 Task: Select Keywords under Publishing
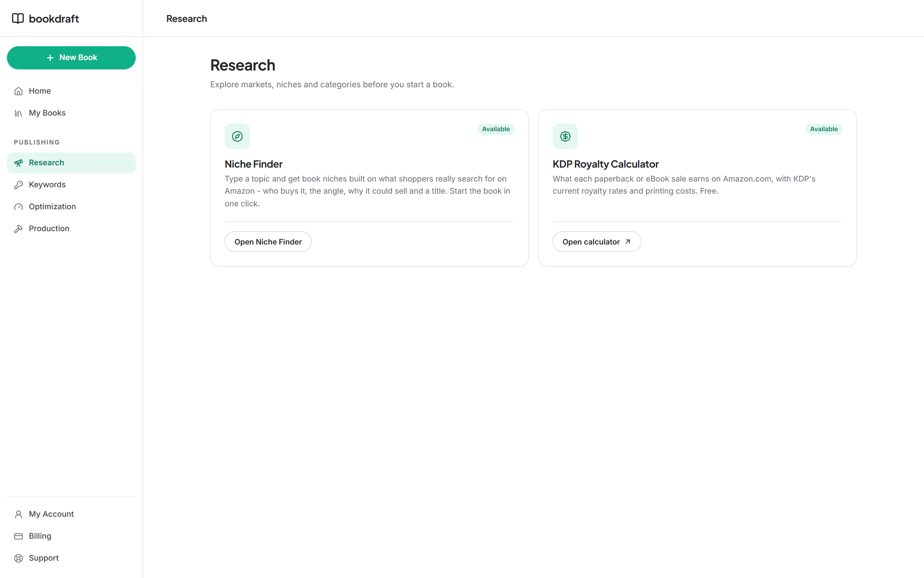(71, 185)
